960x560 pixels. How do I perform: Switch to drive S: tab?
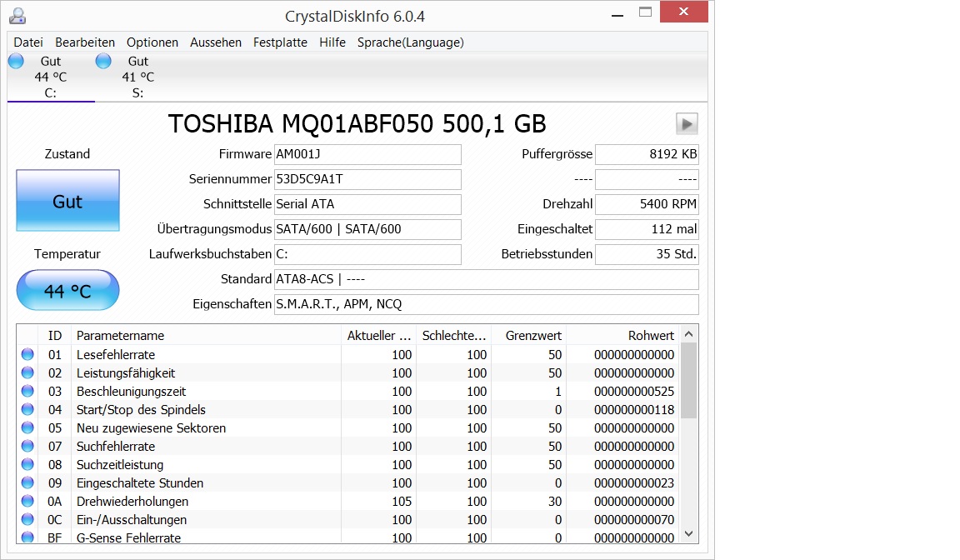pyautogui.click(x=138, y=77)
